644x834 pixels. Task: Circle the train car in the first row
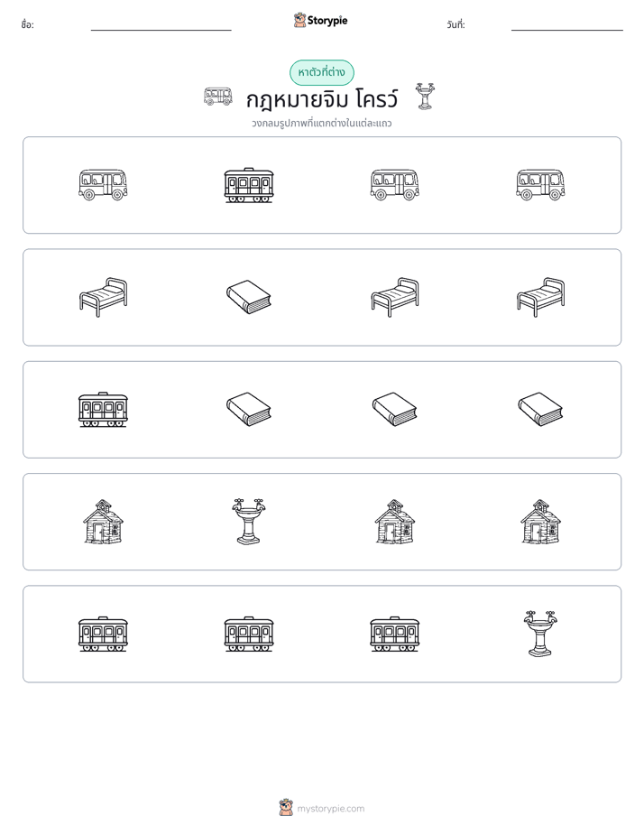pos(249,185)
